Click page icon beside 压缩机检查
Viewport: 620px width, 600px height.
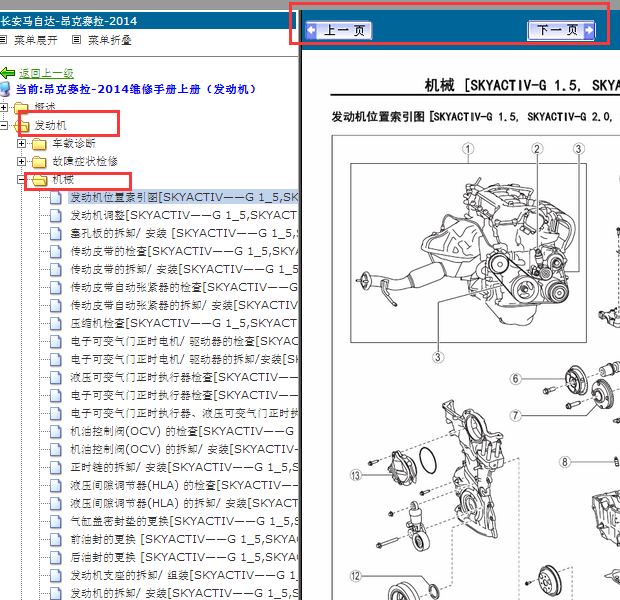(x=56, y=324)
